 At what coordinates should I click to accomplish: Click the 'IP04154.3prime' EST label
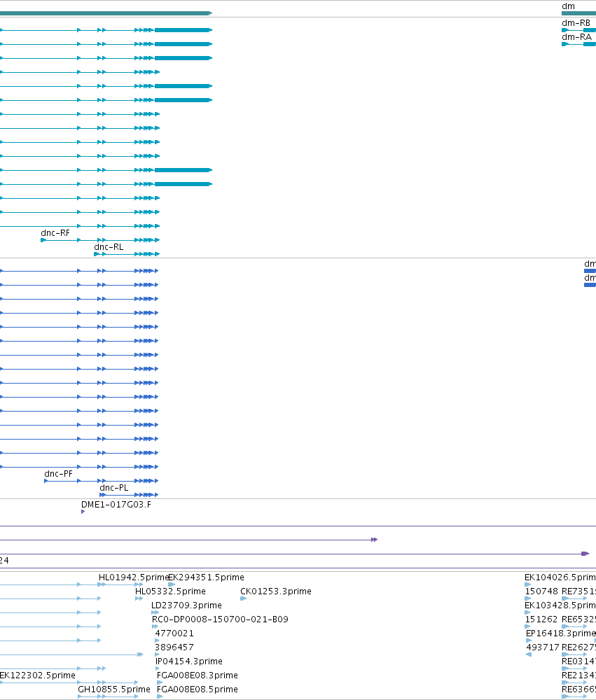(x=189, y=661)
